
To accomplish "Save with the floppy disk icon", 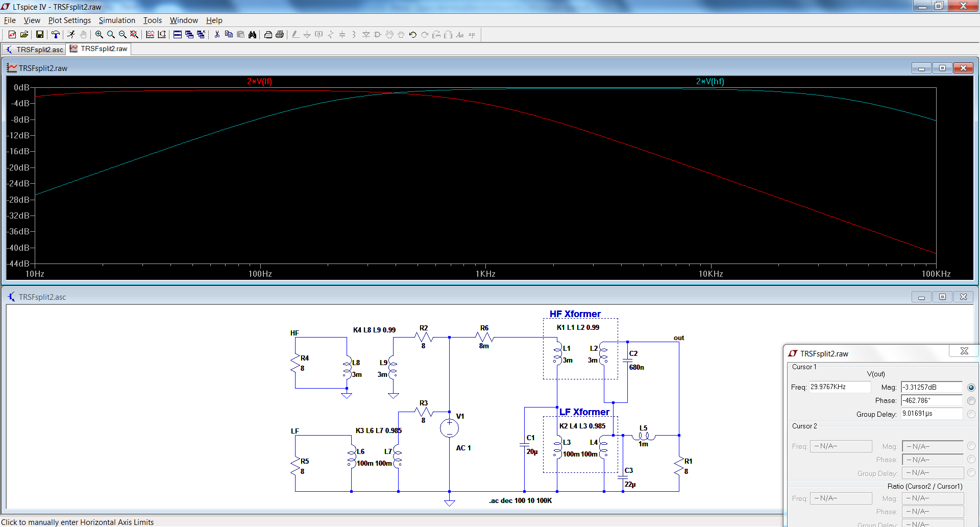I will coord(40,35).
